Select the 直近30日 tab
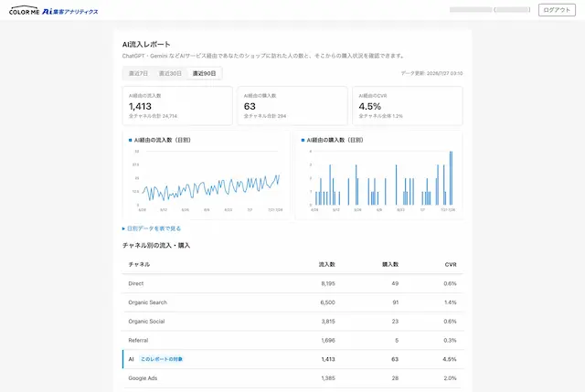585x392 pixels. (170, 73)
